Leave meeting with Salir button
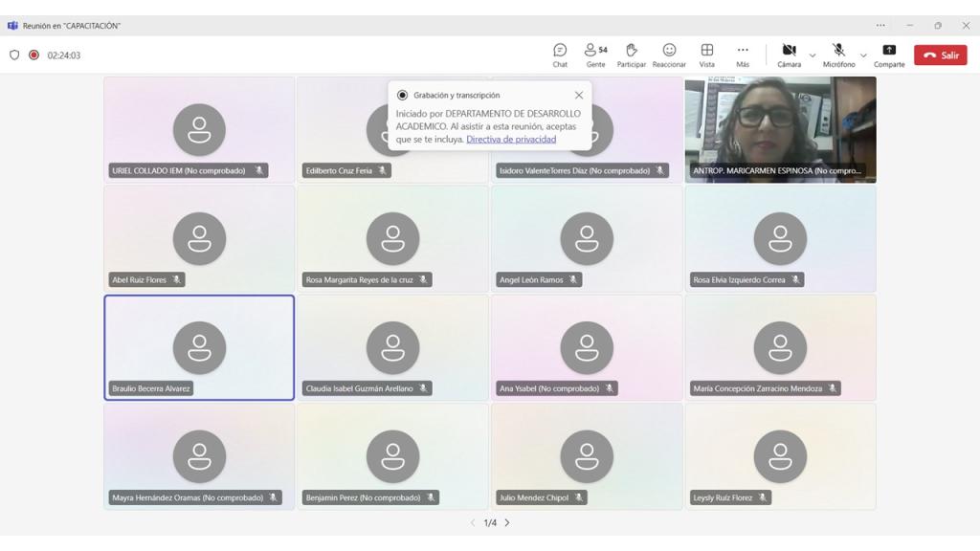 pyautogui.click(x=940, y=55)
